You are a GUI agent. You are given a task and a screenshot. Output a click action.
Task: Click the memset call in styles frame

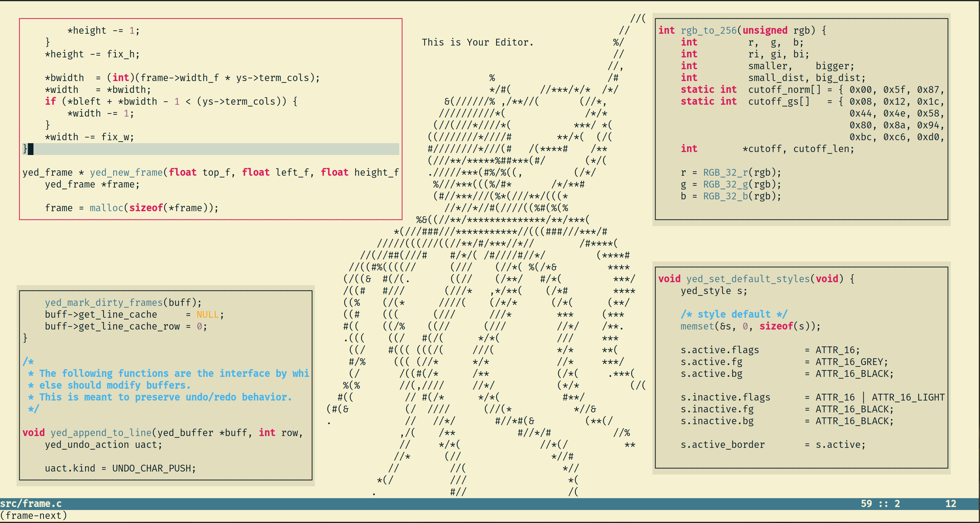697,326
